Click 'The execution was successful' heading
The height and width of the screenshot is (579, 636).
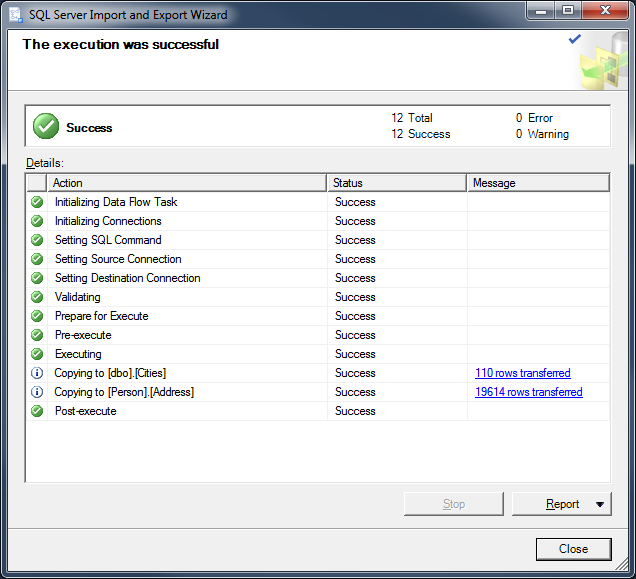coord(121,44)
